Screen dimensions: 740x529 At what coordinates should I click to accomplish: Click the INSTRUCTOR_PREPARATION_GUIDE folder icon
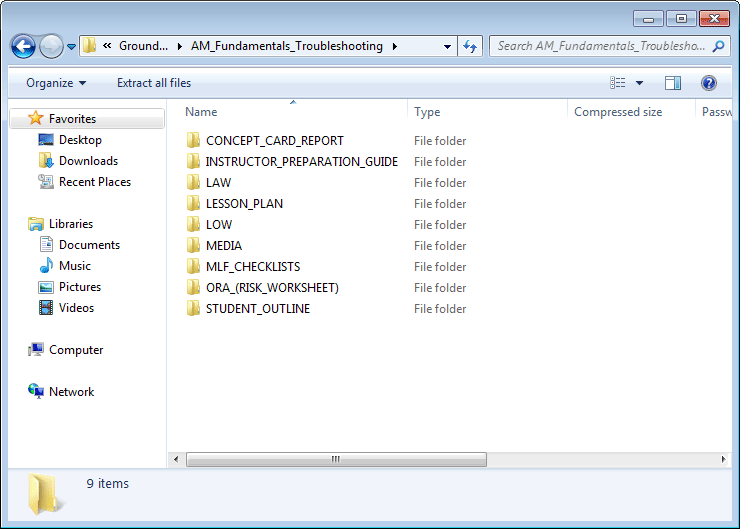193,161
